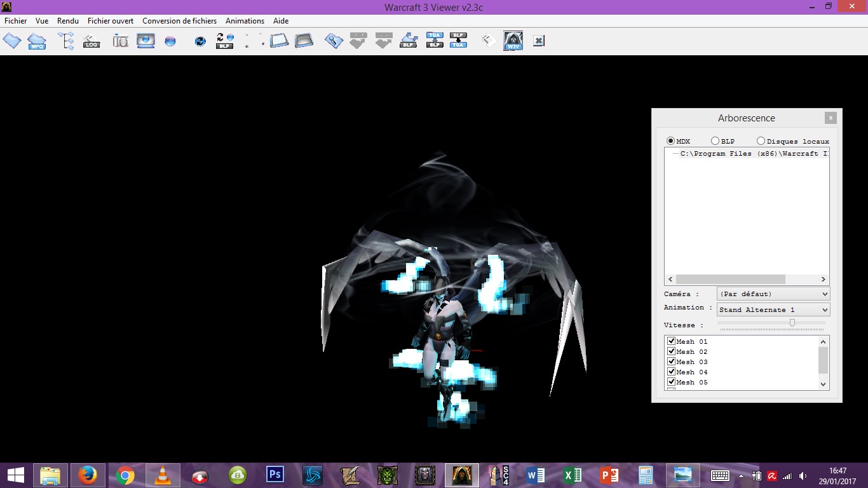
Task: Click the light wireframe grid plane icon
Action: (x=279, y=41)
